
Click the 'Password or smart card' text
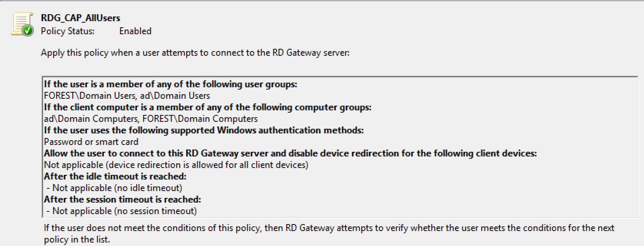click(x=91, y=142)
